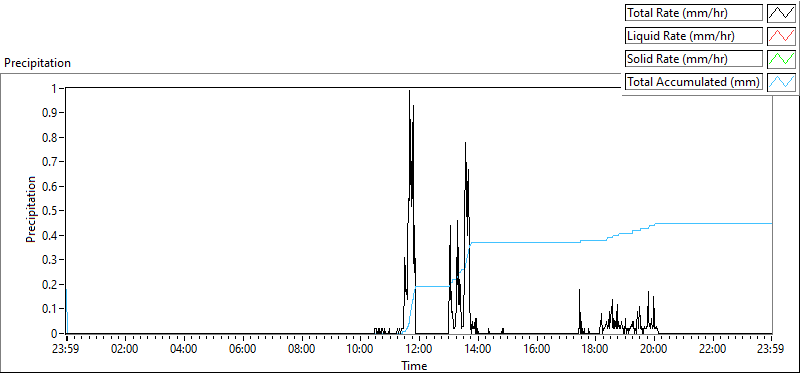Click the X-axis tick label 12:00

(x=419, y=350)
